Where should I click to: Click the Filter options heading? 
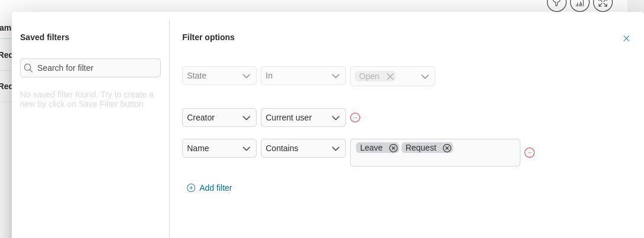tap(209, 37)
